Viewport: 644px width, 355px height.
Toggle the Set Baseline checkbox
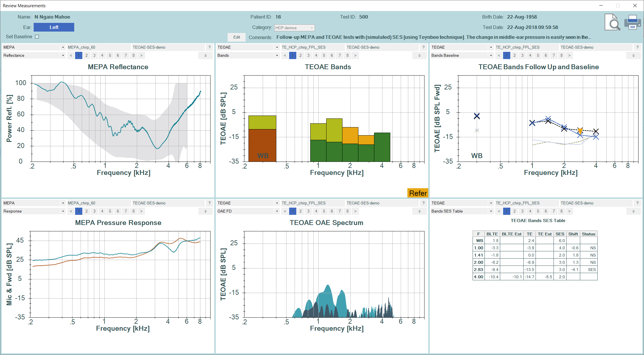click(37, 36)
